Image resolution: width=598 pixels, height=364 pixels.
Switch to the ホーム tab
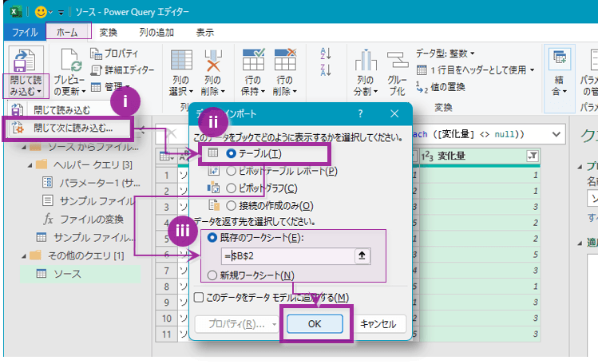coord(68,33)
